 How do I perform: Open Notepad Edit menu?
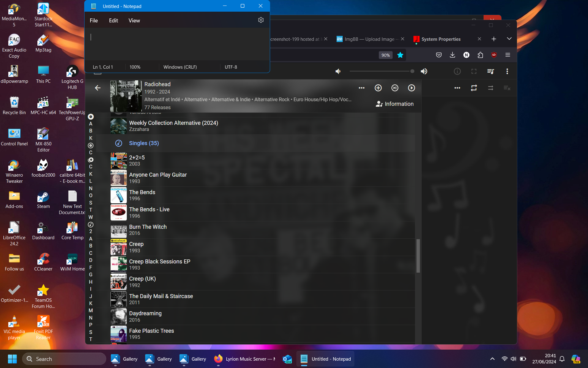click(x=113, y=21)
